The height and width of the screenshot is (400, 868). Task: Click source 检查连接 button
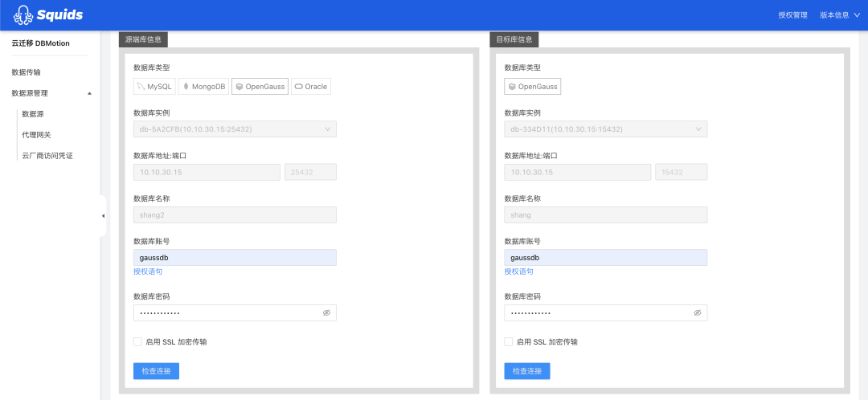[x=156, y=370]
